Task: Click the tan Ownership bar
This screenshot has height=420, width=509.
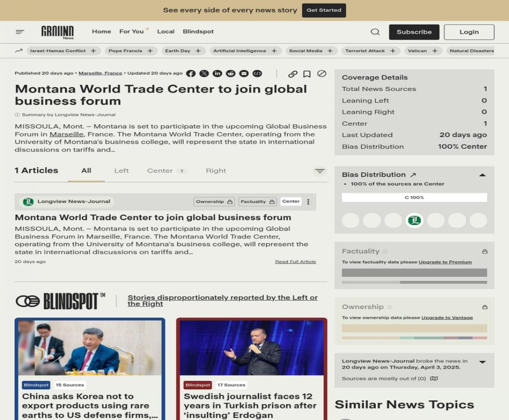Action: click(414, 328)
